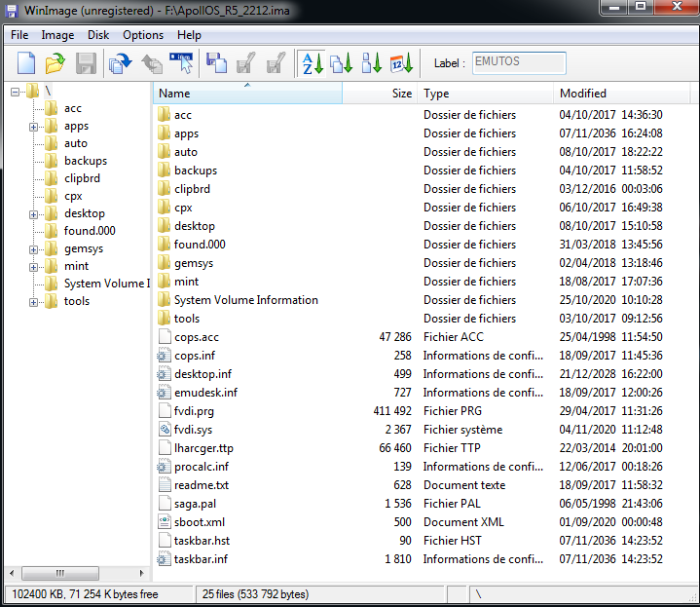This screenshot has width=700, height=607.
Task: Sort by the Size column header
Action: [x=380, y=93]
